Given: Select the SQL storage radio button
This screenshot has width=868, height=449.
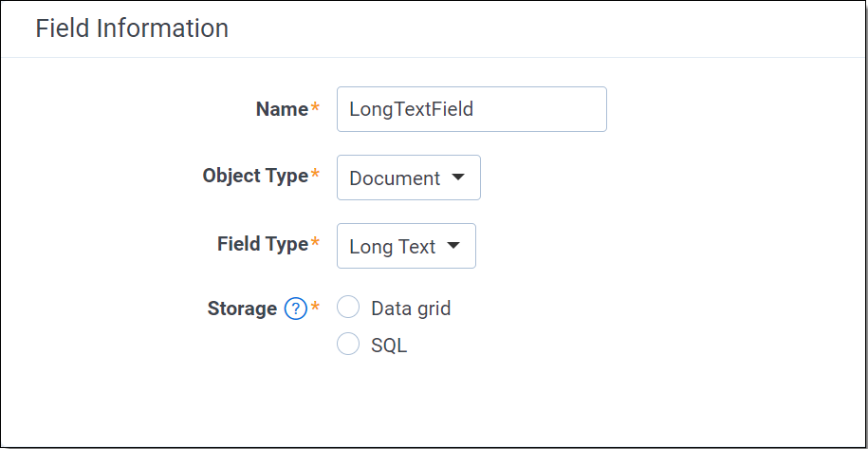Looking at the screenshot, I should click(348, 344).
